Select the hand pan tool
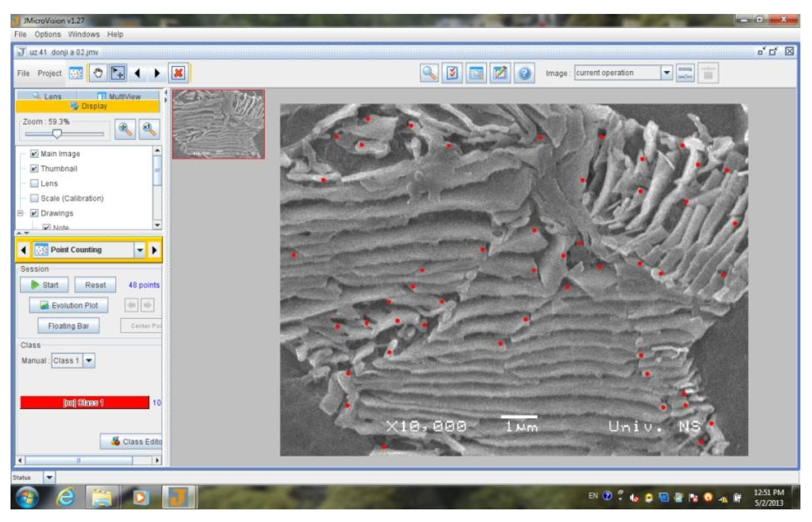 tap(98, 73)
